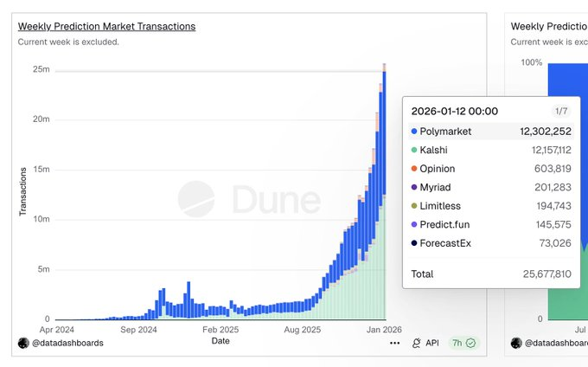Click the ForecastEx dark color dot
Screen dimensions: 588x367
click(414, 243)
